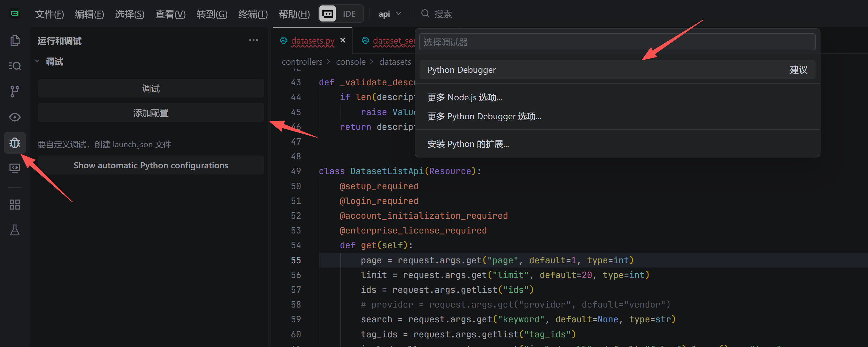This screenshot has height=347, width=868.
Task: Open the more actions ellipsis in debug panel
Action: click(x=253, y=40)
